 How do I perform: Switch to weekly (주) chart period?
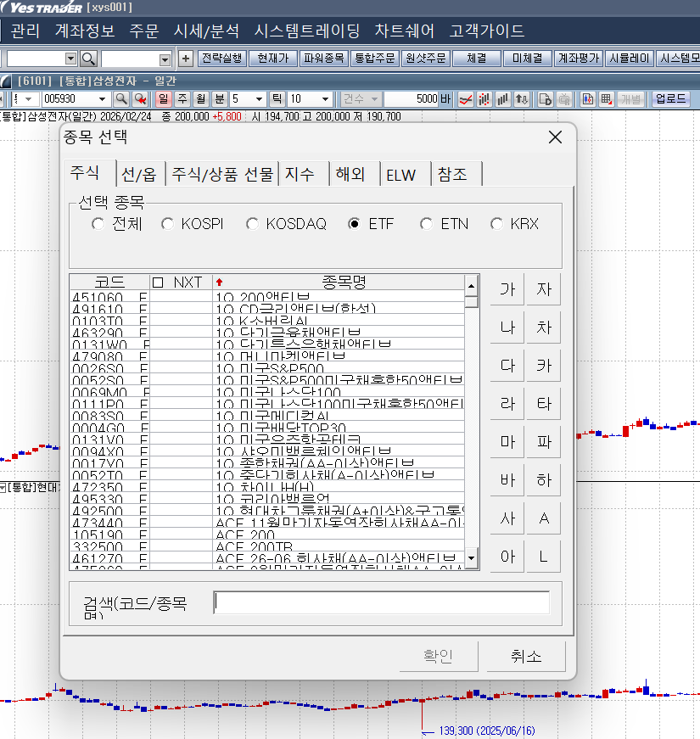pos(182,99)
